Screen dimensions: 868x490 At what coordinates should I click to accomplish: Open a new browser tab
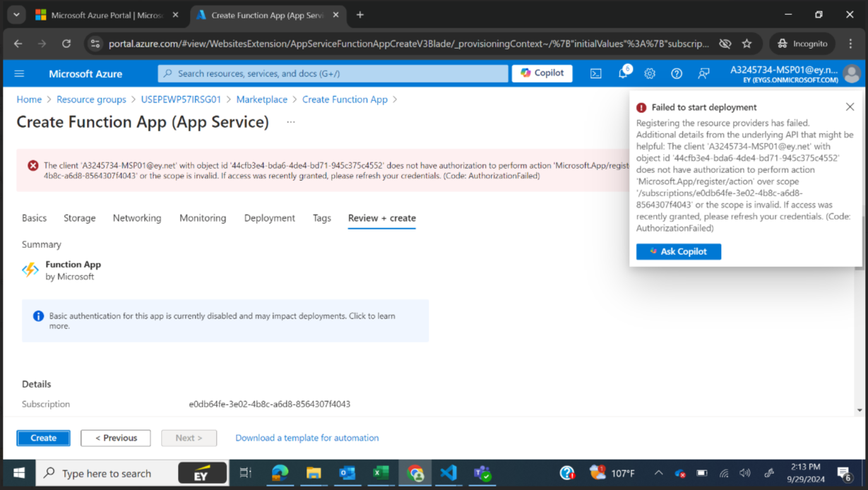(x=359, y=15)
